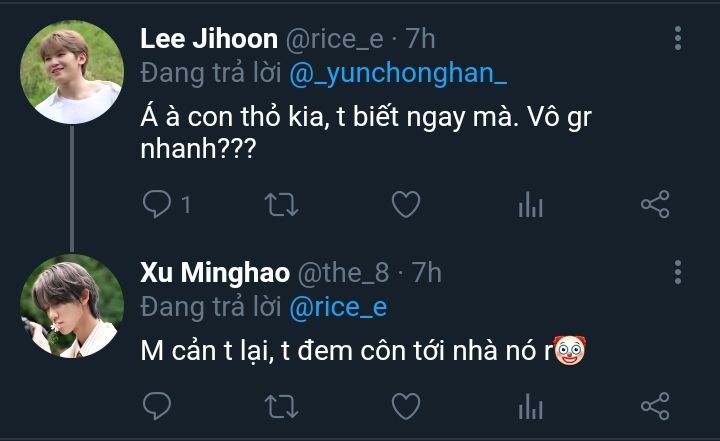Image resolution: width=720 pixels, height=441 pixels.
Task: Open Xu Minghao's display name
Action: tap(215, 272)
